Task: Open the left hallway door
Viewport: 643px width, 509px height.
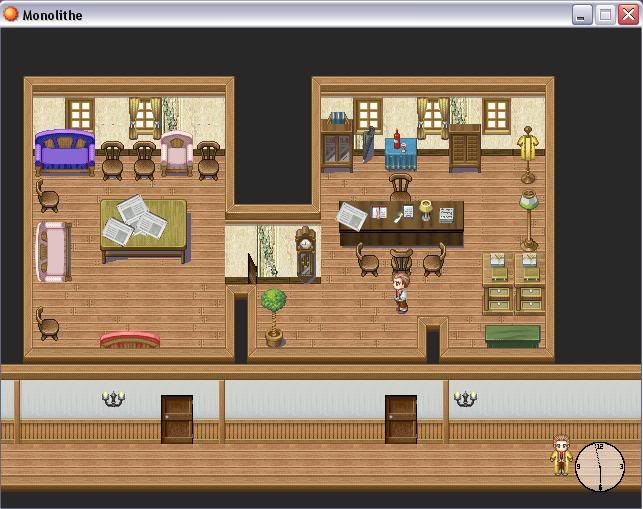Action: (x=177, y=418)
